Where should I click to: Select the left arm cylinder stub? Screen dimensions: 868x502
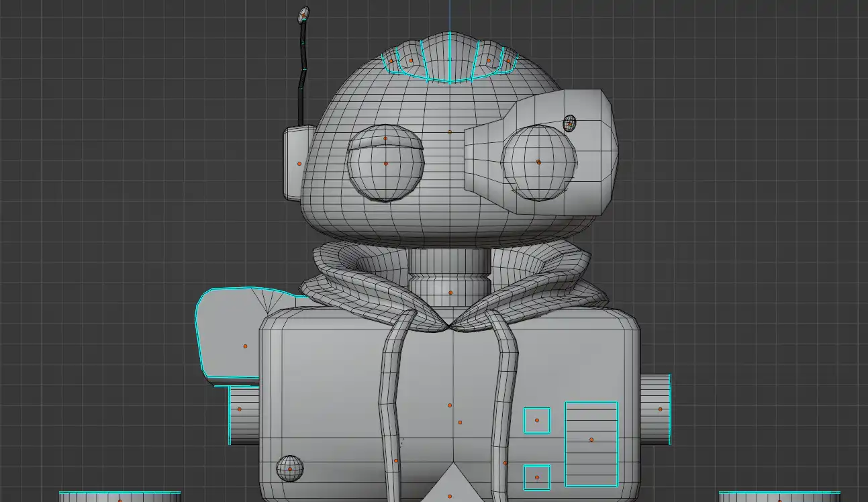[244, 413]
